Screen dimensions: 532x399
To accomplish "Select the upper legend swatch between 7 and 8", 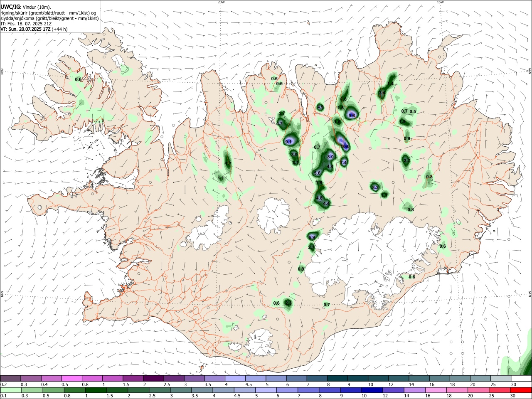I will (317, 378).
